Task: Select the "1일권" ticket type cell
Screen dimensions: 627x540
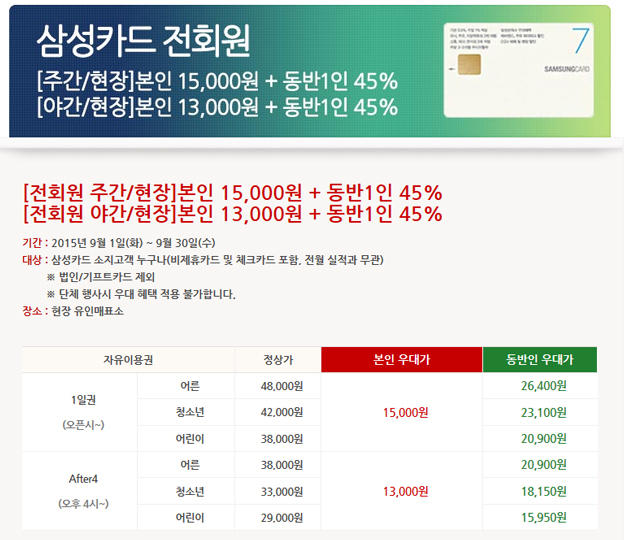Action: pos(83,400)
